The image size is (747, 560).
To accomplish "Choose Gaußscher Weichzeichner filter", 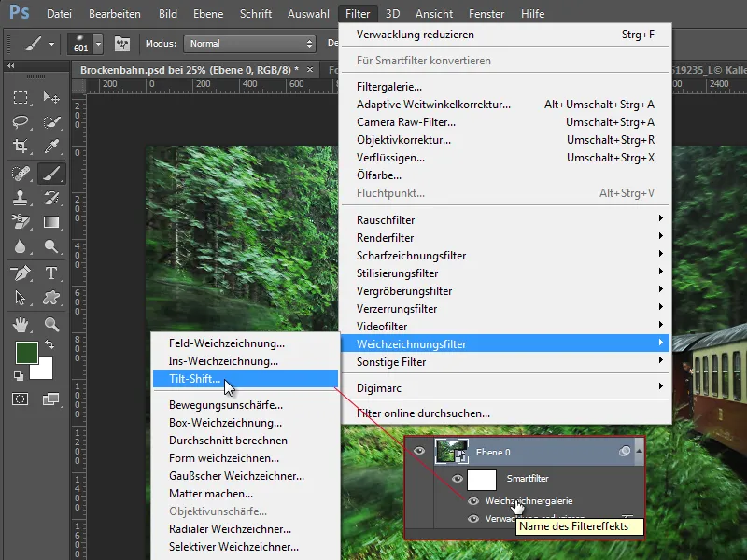I will (x=246, y=476).
